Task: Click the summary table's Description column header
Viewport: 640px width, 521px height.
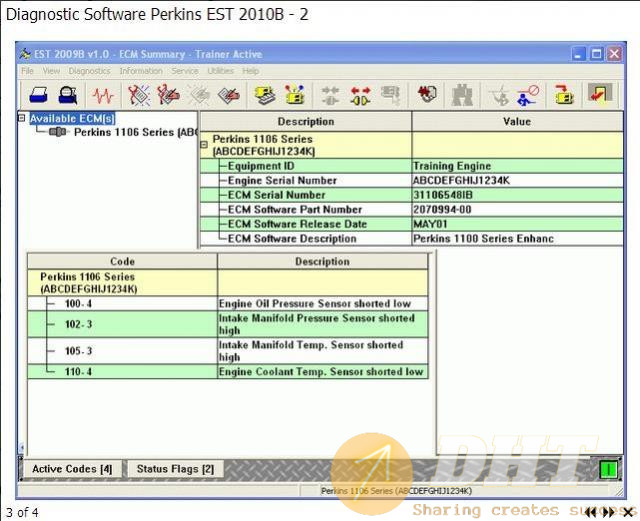Action: 306,122
